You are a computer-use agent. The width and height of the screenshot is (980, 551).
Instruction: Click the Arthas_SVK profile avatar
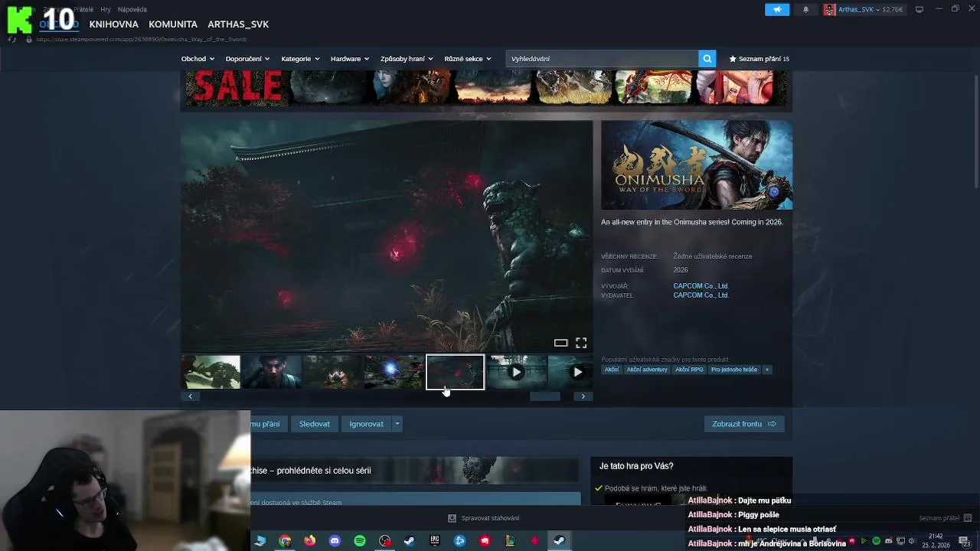coord(829,9)
